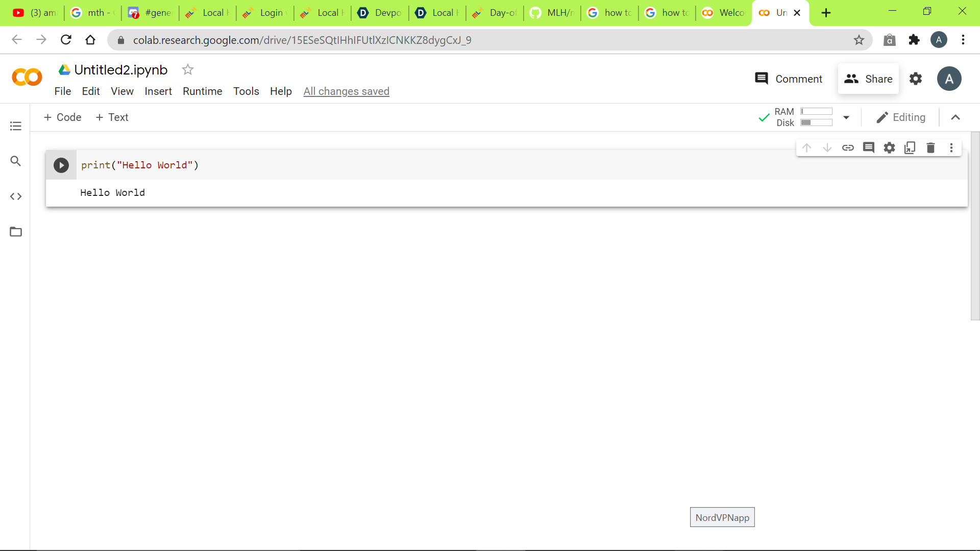Open the find and replace search icon

pyautogui.click(x=16, y=161)
